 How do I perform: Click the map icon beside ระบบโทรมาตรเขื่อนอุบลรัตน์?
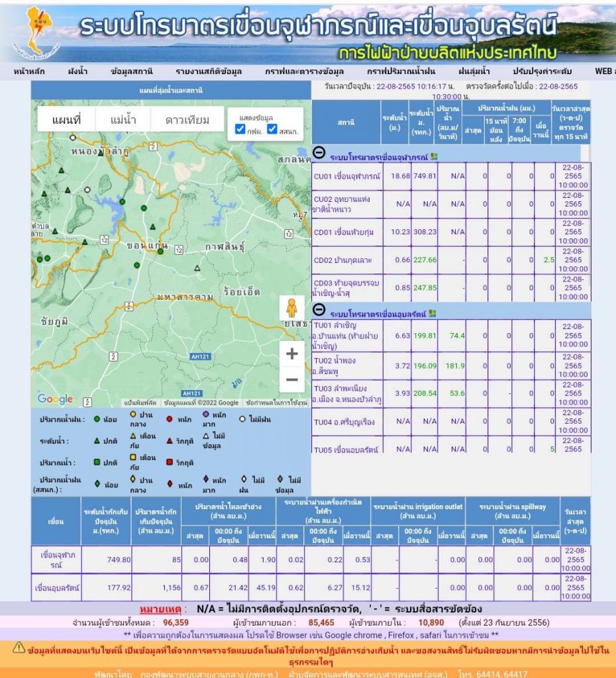coord(433,312)
